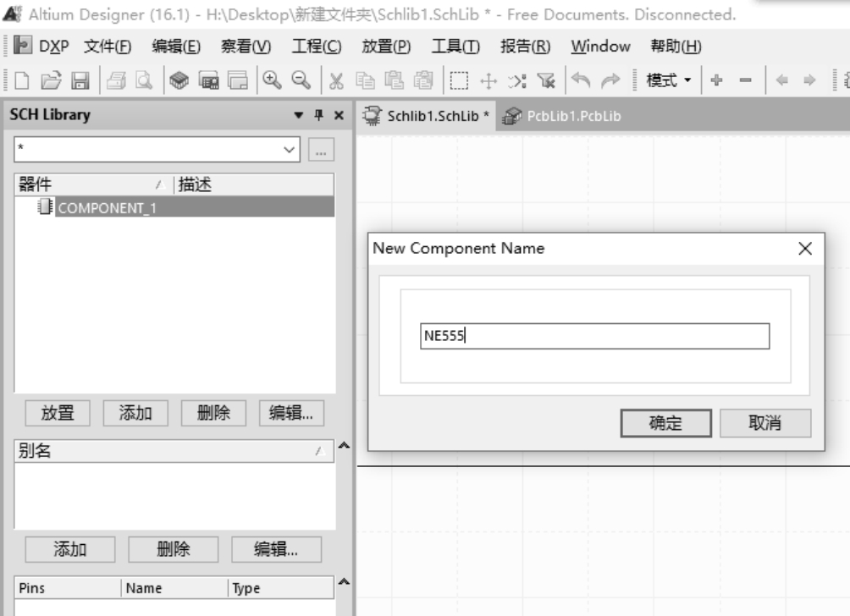Viewport: 850px width, 616px height.
Task: Click the ... button beside the filter box
Action: pyautogui.click(x=321, y=150)
